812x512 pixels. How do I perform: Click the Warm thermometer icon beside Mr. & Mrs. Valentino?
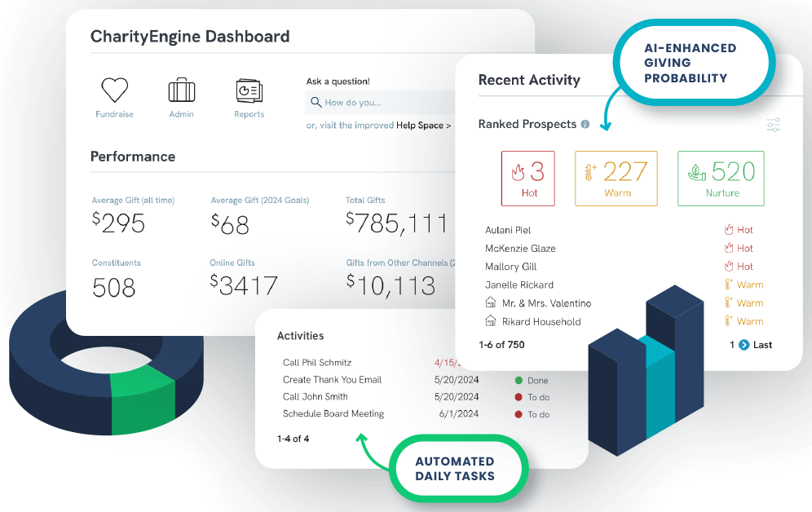click(729, 302)
